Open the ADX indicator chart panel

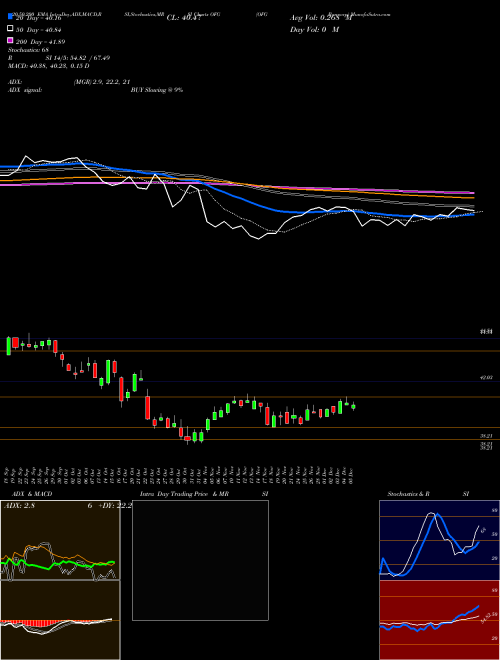coord(60,540)
